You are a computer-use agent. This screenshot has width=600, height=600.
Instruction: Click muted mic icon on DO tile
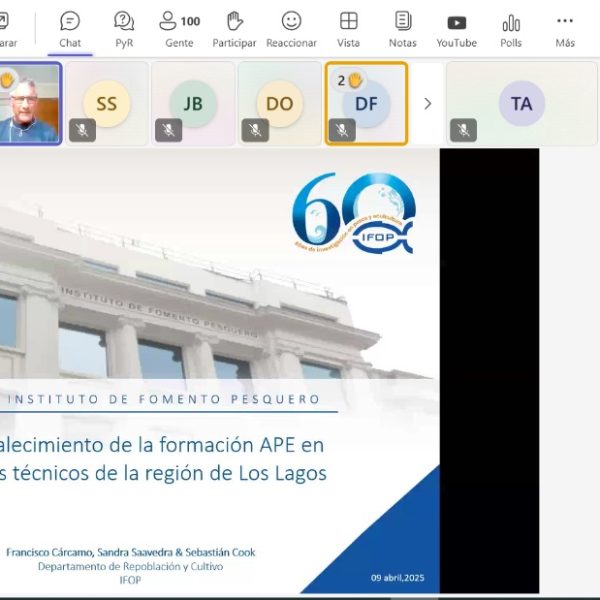point(255,130)
